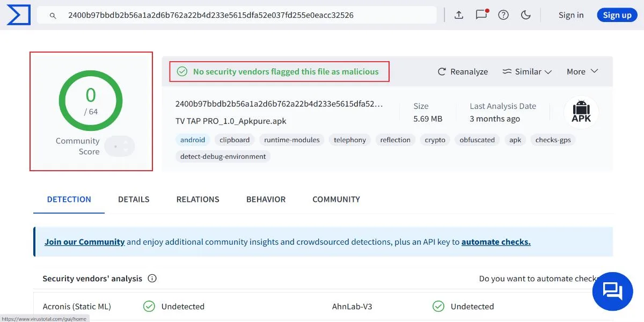The image size is (644, 322).
Task: Focus the hash search field
Action: (x=237, y=15)
